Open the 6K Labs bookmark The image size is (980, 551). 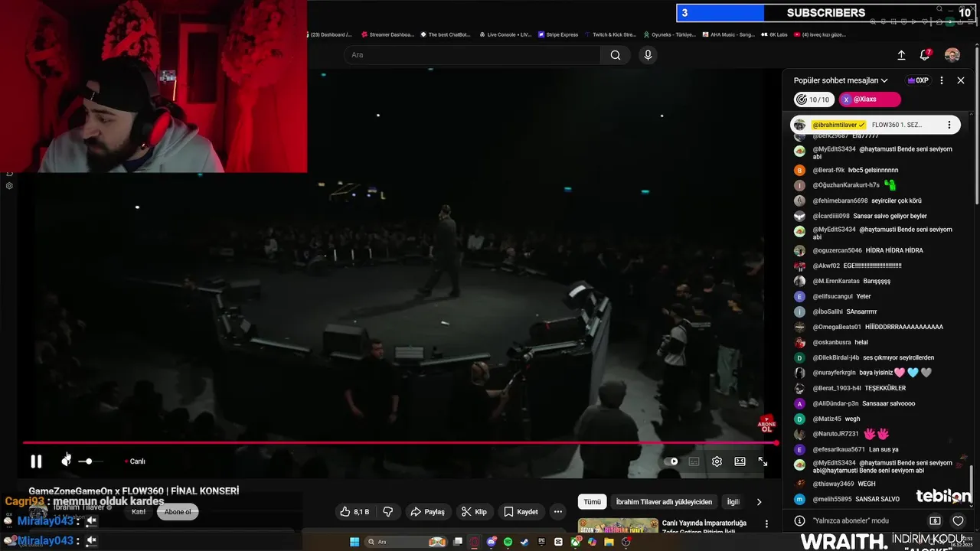point(774,34)
